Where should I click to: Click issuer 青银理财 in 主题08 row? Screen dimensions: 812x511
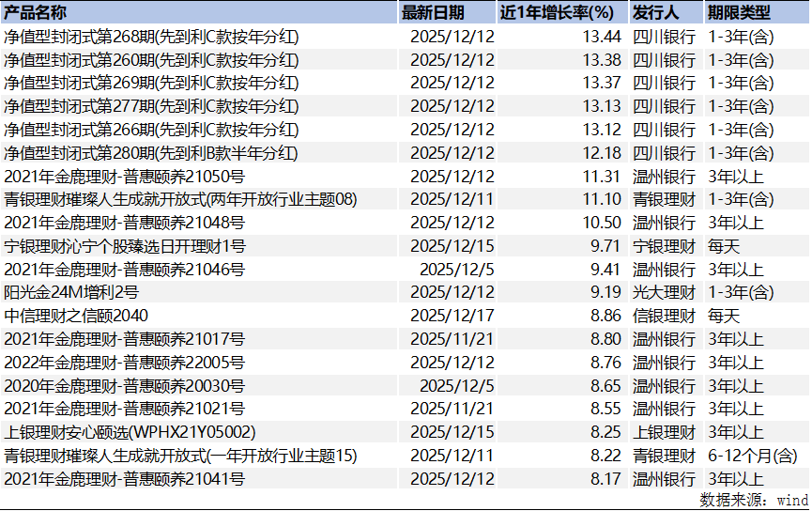tap(665, 199)
